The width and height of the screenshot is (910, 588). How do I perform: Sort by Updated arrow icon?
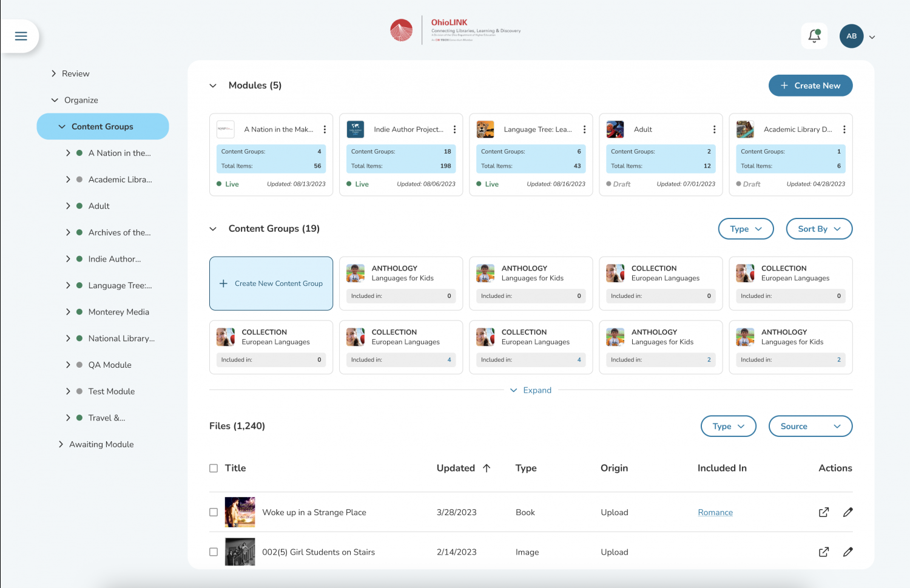coord(487,468)
